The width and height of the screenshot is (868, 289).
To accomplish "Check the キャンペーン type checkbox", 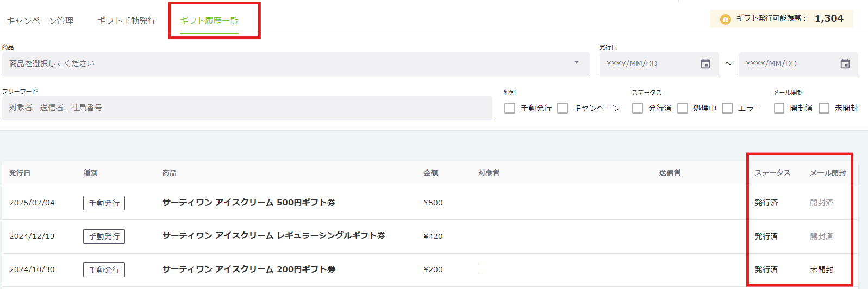I will point(563,108).
